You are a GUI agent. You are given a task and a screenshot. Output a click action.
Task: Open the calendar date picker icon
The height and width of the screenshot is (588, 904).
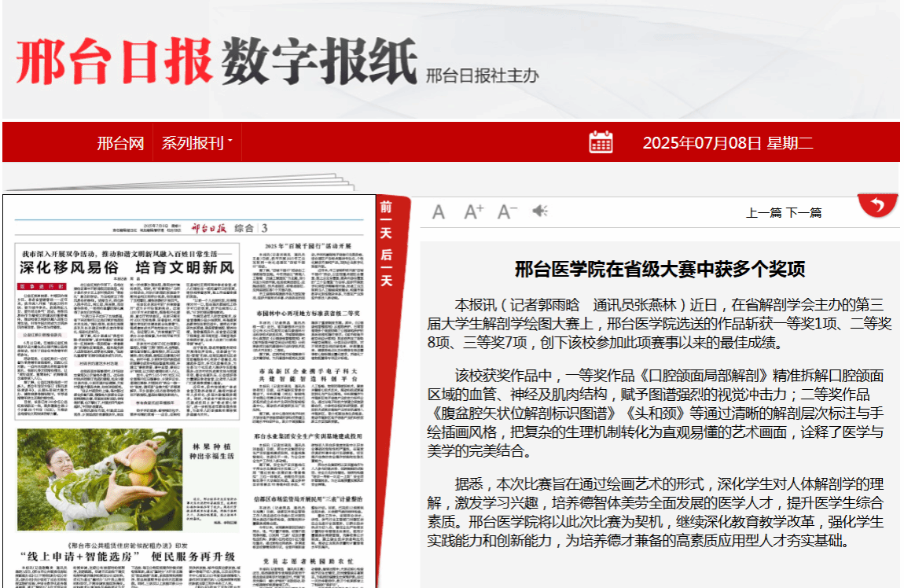(601, 142)
